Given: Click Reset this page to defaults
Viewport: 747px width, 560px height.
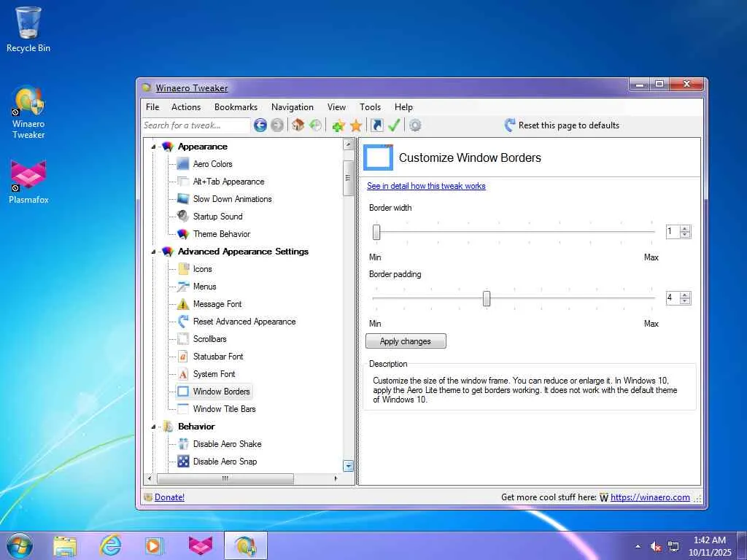Looking at the screenshot, I should [562, 125].
